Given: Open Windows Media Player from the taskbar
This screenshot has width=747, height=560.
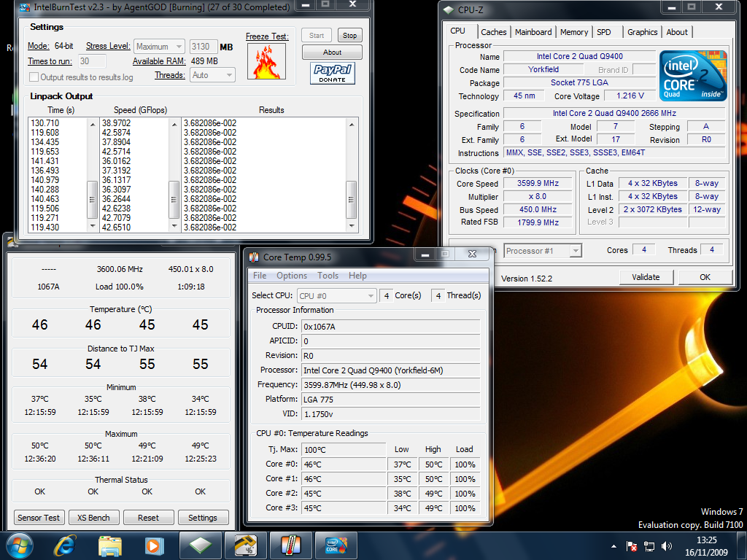Looking at the screenshot, I should click(x=155, y=545).
